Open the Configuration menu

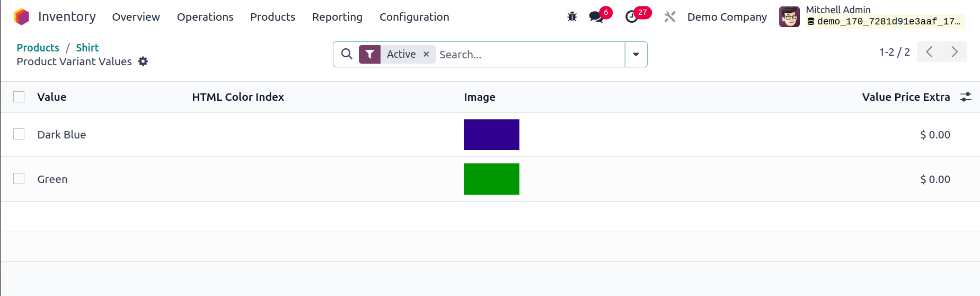(414, 17)
